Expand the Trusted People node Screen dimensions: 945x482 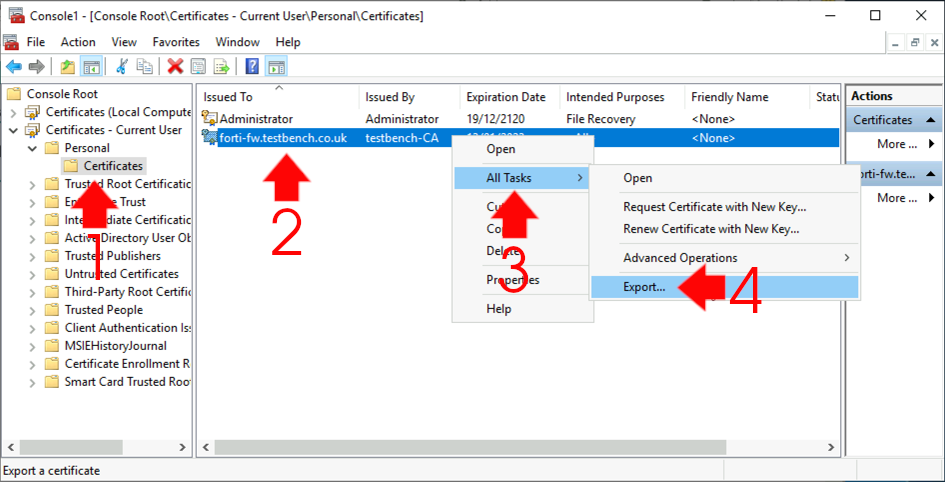click(x=33, y=310)
